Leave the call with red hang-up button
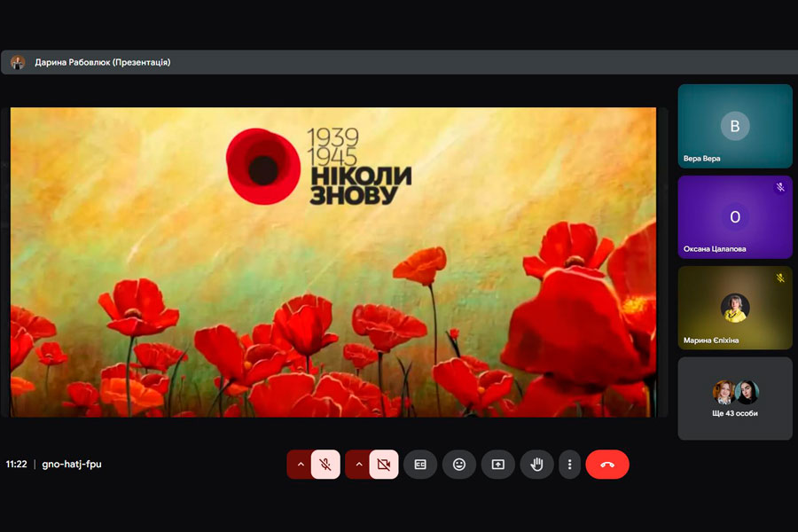 607,465
